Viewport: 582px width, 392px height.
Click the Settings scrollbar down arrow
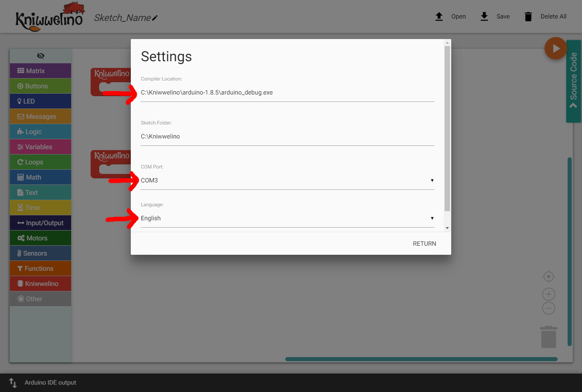(x=447, y=228)
